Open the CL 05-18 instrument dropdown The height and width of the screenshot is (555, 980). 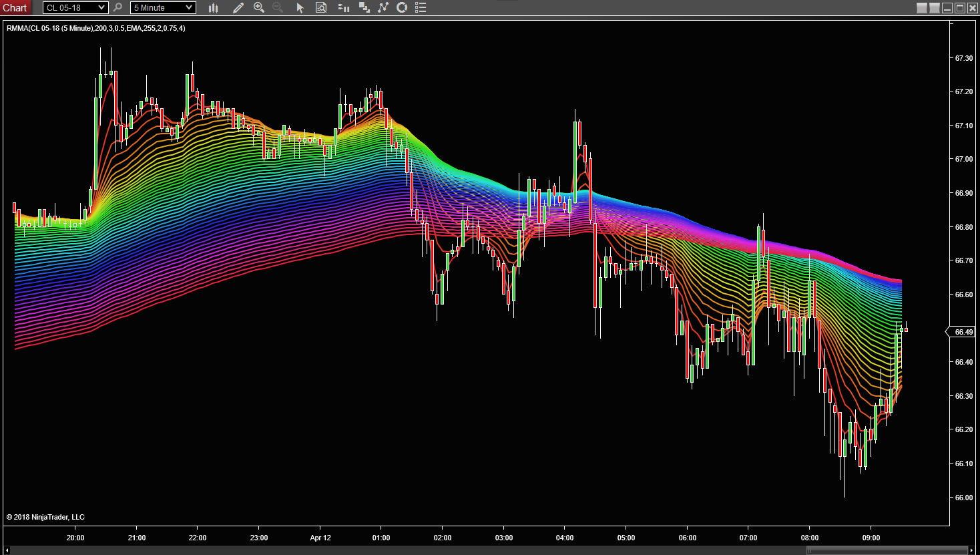(x=75, y=7)
